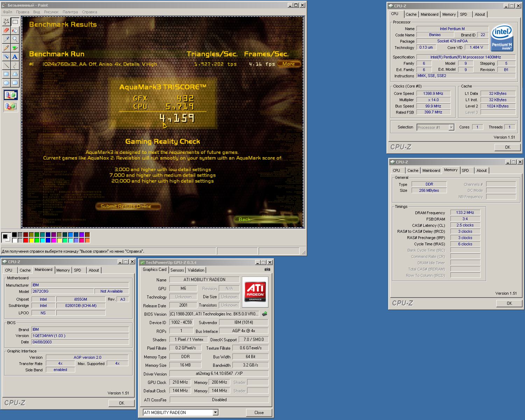Click the GPU Clock 210 MHz field
The width and height of the screenshot is (525, 420).
coord(180,382)
